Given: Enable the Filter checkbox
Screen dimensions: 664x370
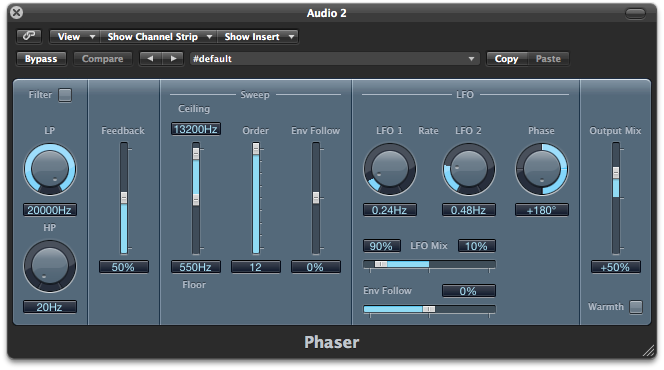Looking at the screenshot, I should [65, 95].
